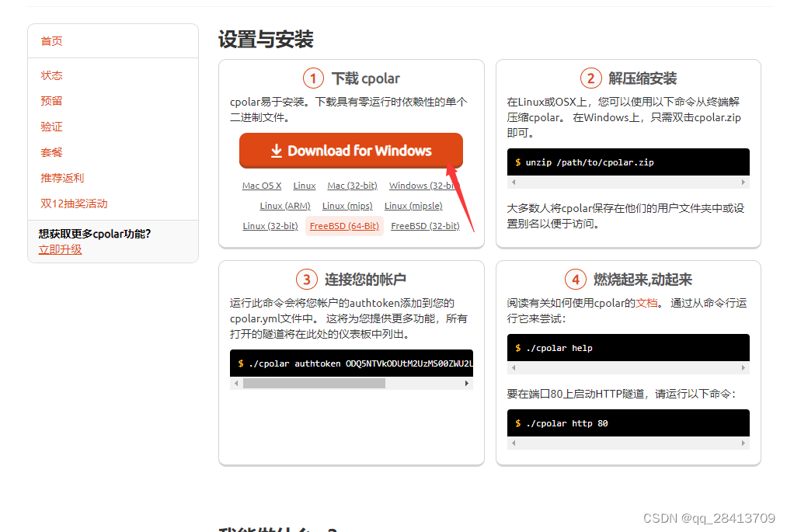787x532 pixels.
Task: Choose FreeBSD (64-Bit) download link
Action: (x=344, y=226)
